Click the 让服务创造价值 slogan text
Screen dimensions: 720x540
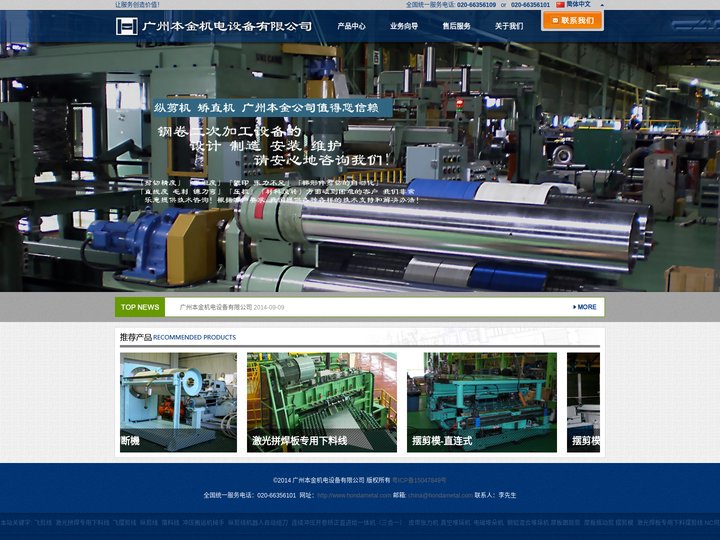click(137, 5)
